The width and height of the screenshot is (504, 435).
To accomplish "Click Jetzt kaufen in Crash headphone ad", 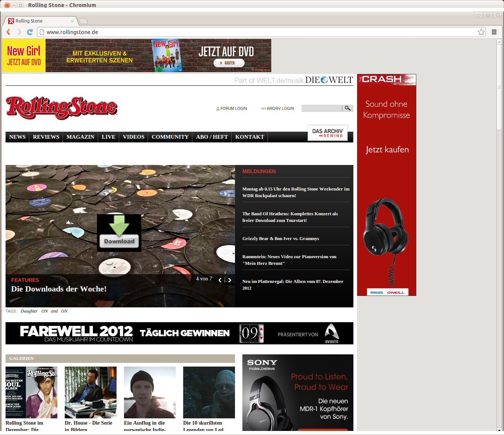I will pyautogui.click(x=387, y=149).
